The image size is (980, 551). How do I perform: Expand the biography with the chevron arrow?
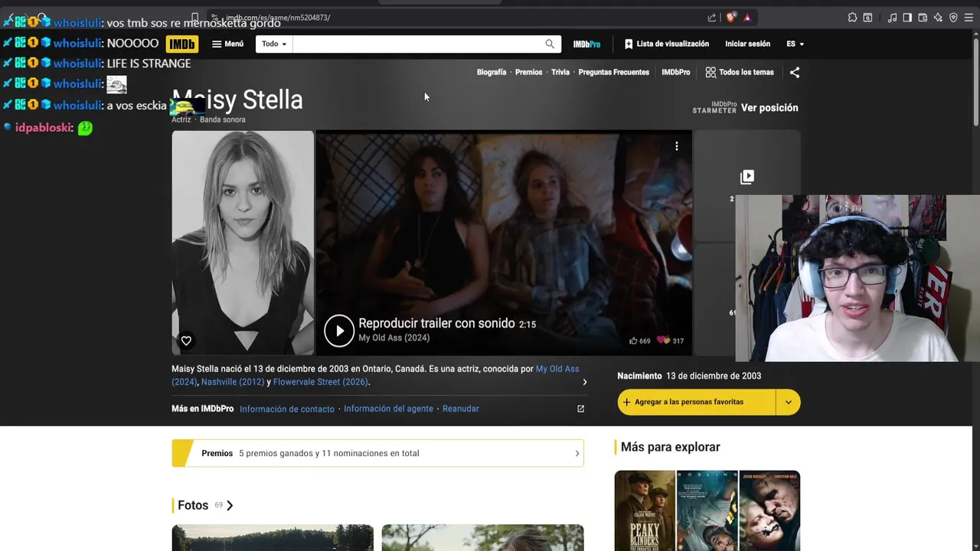coord(585,382)
